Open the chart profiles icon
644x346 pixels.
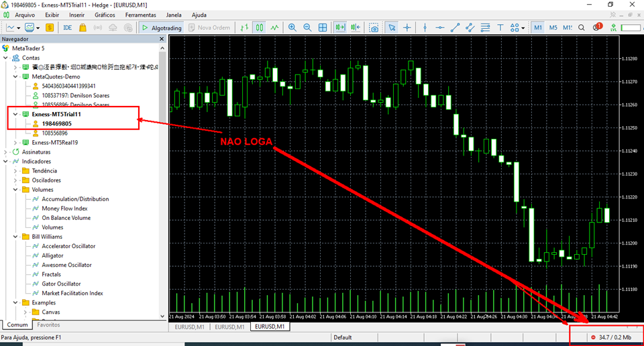[30, 27]
